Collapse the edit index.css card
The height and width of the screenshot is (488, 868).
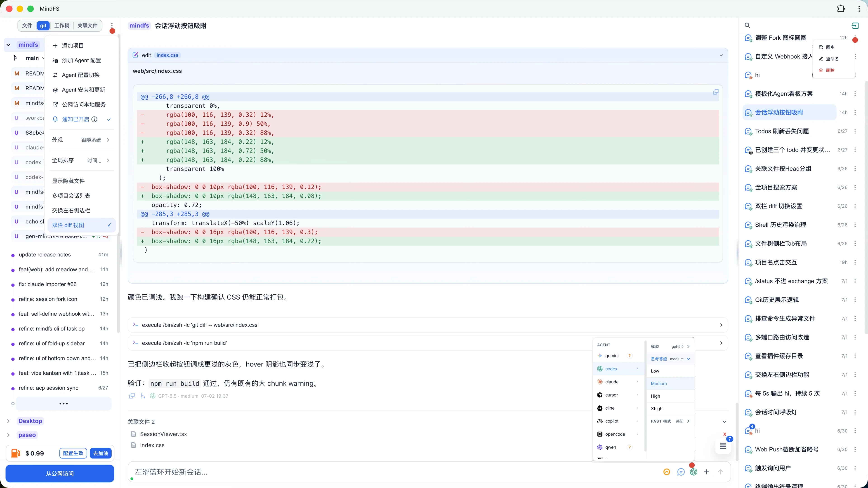click(x=721, y=55)
